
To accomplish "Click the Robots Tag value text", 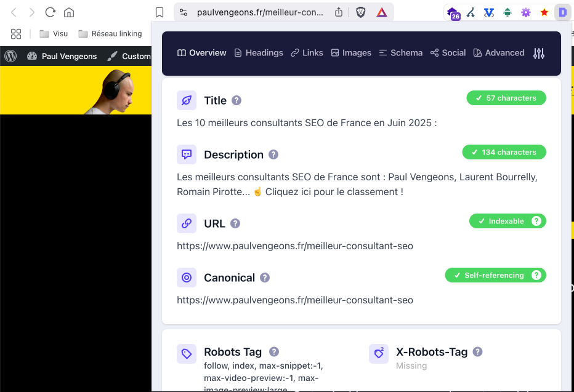I will 263,377.
